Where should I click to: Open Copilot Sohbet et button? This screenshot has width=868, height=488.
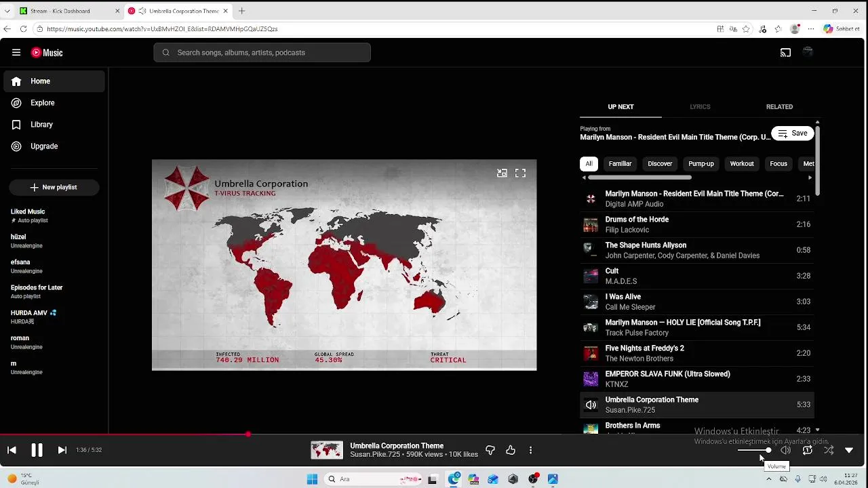pyautogui.click(x=842, y=29)
